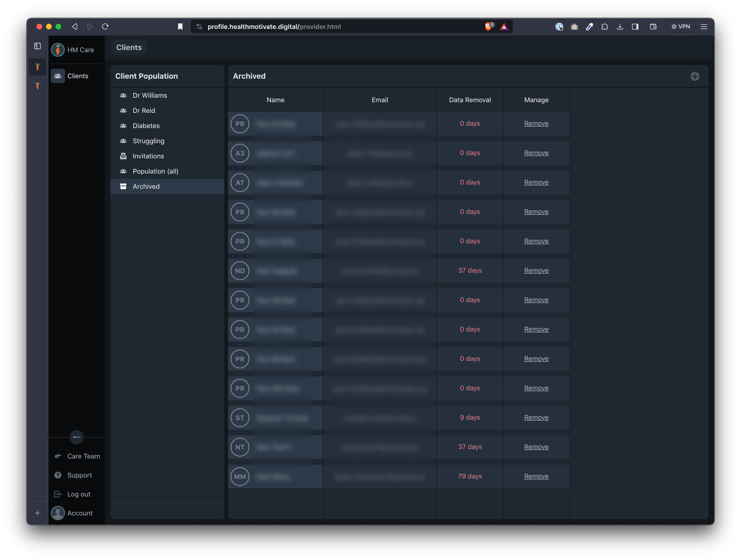Toggle the vertical tabs panel icon
Screen dimensions: 741x560
point(37,46)
